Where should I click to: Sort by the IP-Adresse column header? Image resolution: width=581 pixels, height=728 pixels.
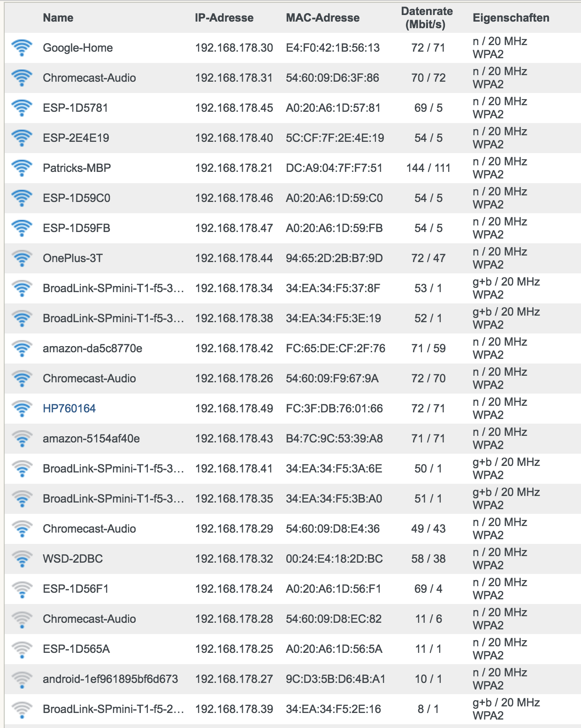pyautogui.click(x=224, y=18)
